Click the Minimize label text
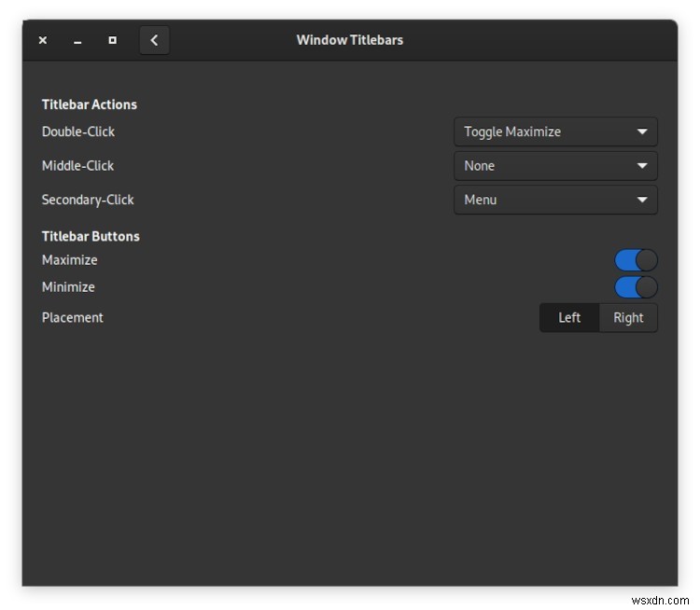Screen dimensions: 700x610 [68, 287]
